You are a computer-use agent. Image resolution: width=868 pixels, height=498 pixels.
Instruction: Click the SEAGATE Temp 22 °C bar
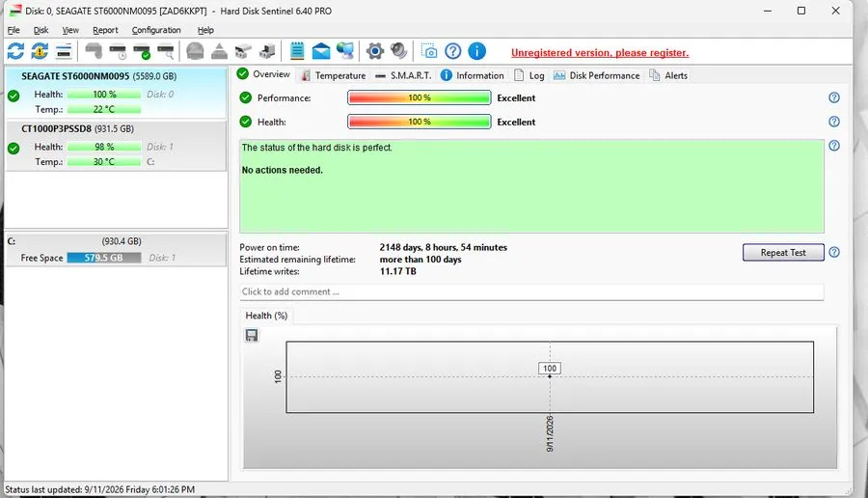(104, 109)
